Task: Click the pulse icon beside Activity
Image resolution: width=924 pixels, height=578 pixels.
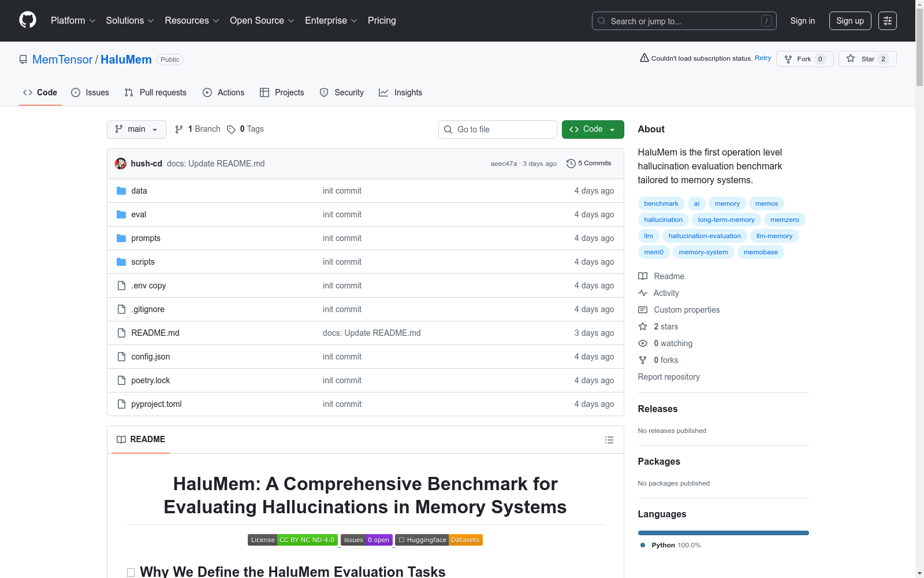Action: coord(643,293)
